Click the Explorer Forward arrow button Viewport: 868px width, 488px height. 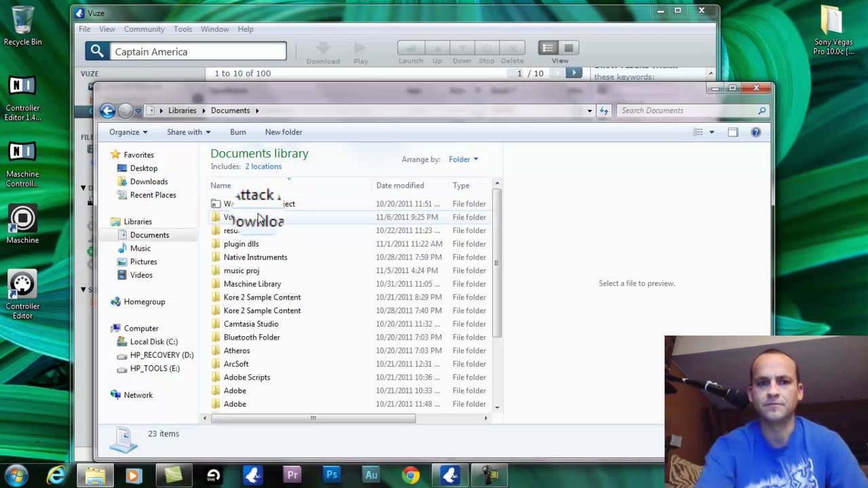[x=125, y=110]
